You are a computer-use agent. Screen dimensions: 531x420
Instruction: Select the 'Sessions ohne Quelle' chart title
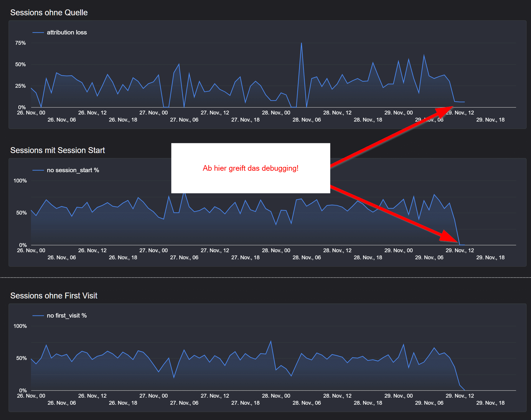point(49,13)
